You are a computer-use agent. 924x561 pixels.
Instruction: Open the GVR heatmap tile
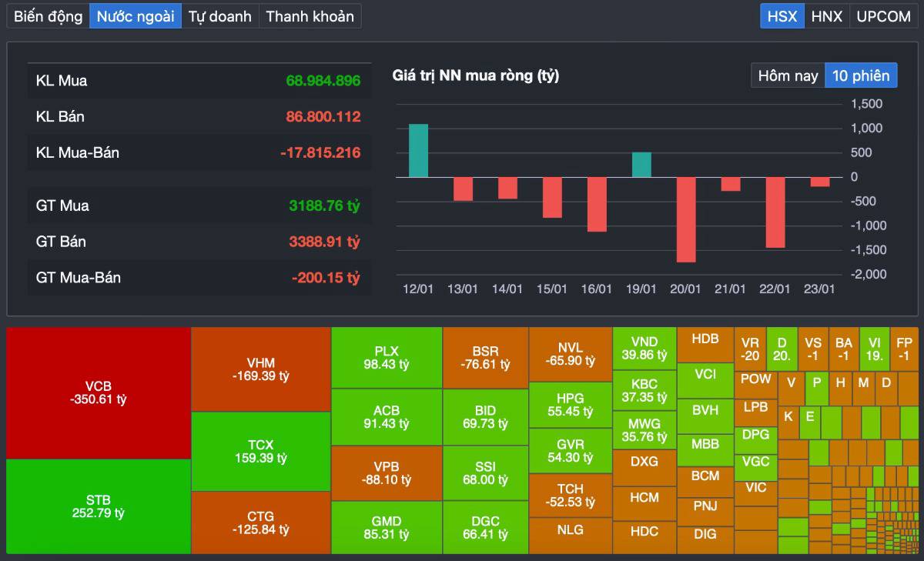click(x=571, y=451)
